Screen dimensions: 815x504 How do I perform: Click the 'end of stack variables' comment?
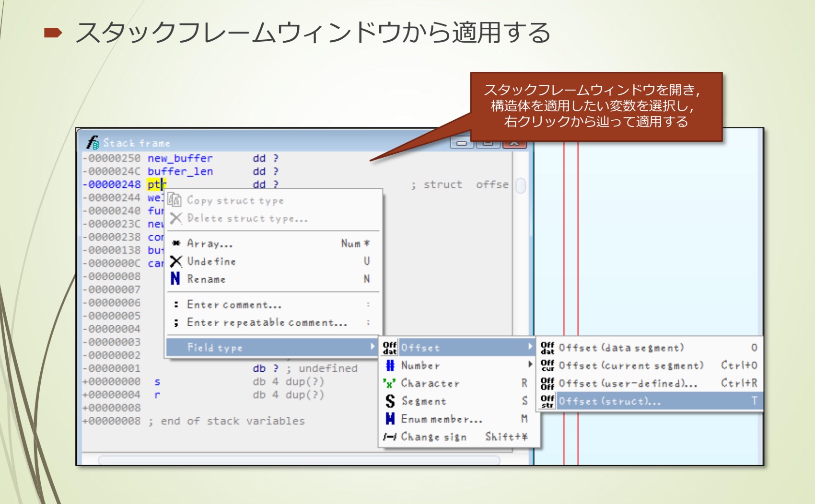pos(227,421)
